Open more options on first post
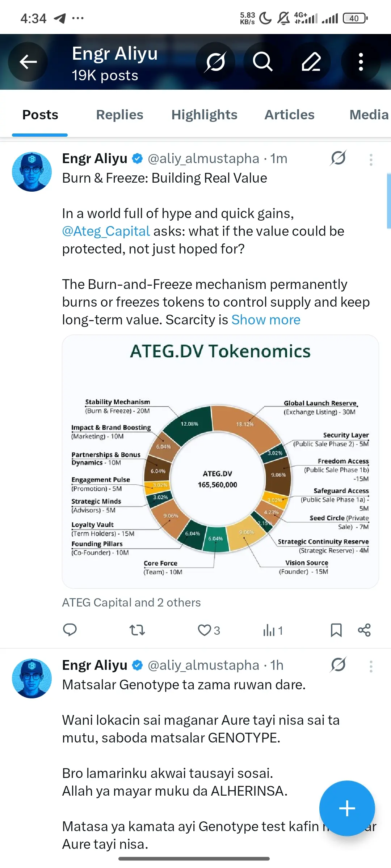This screenshot has height=868, width=391. (371, 159)
